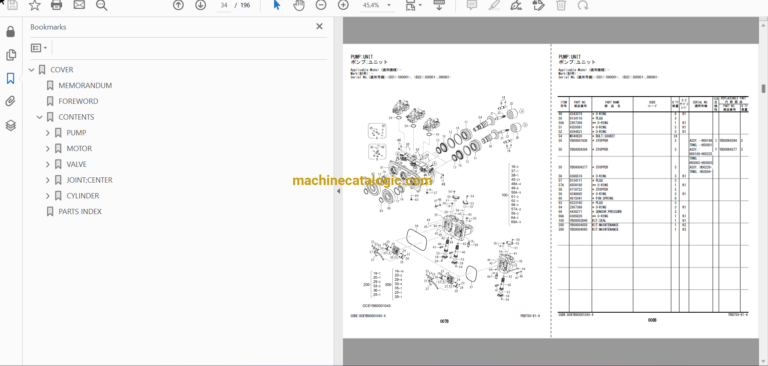
Task: Expand the JOINT;CENTER bookmark
Action: pyautogui.click(x=48, y=180)
